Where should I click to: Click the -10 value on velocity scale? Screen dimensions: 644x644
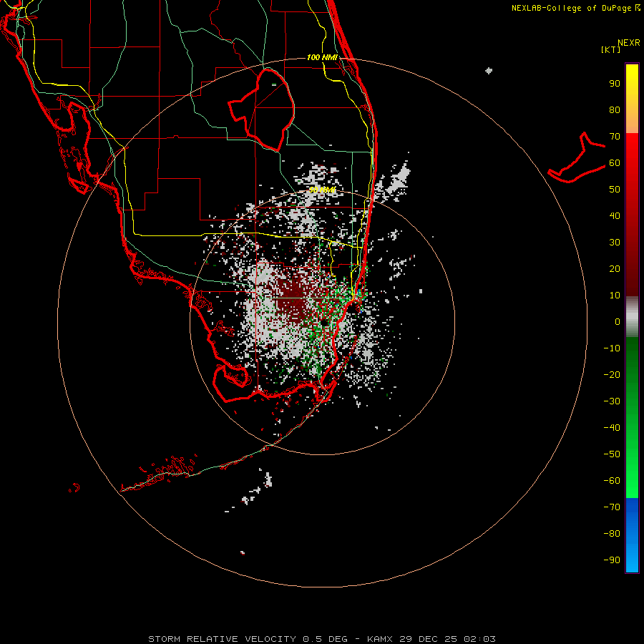coord(612,348)
